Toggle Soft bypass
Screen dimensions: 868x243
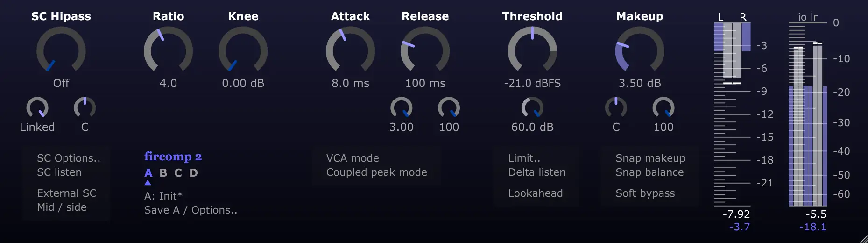tap(645, 193)
